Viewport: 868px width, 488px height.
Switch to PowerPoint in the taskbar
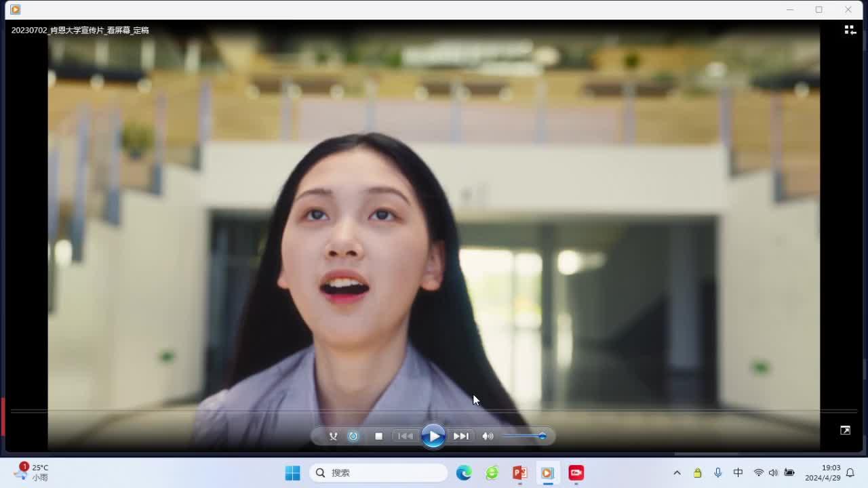pyautogui.click(x=520, y=473)
